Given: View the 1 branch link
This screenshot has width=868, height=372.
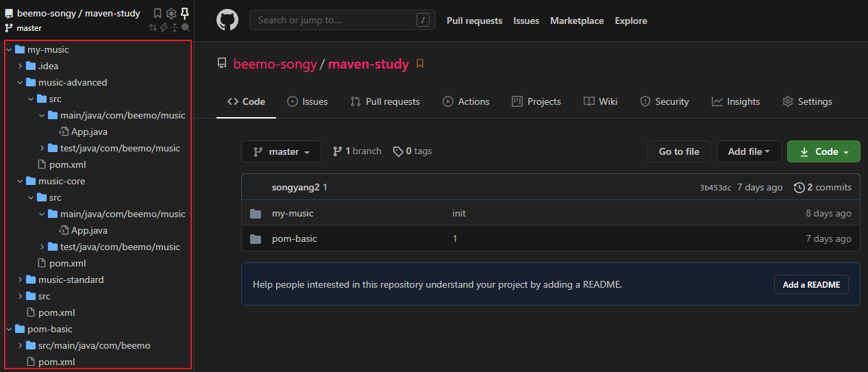Looking at the screenshot, I should pyautogui.click(x=357, y=151).
